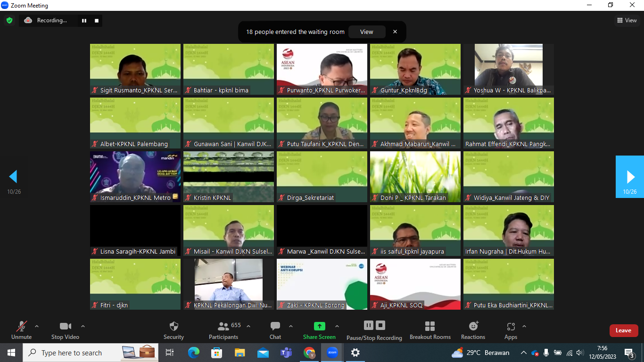Stop recording from the bottom toolbar
This screenshot has height=362, width=644.
pyautogui.click(x=380, y=325)
